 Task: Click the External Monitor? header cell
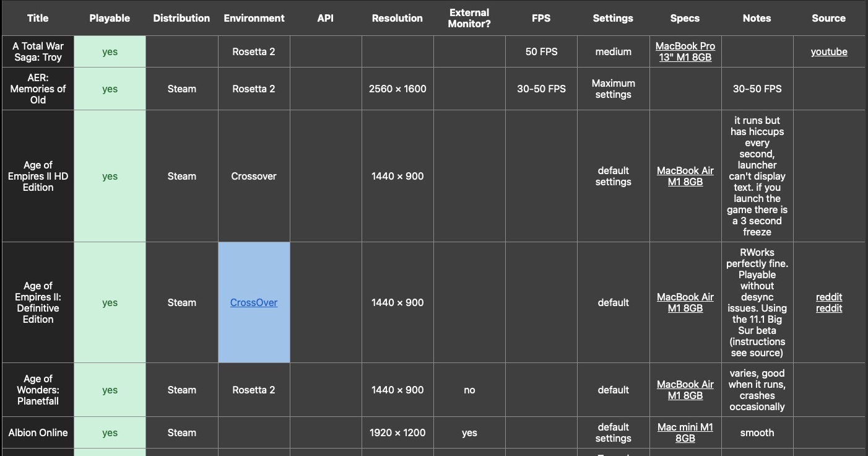point(469,18)
